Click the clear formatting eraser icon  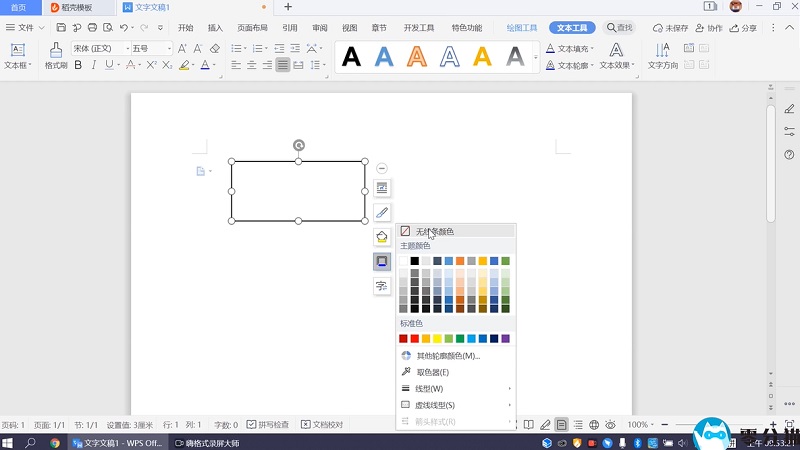tap(215, 48)
